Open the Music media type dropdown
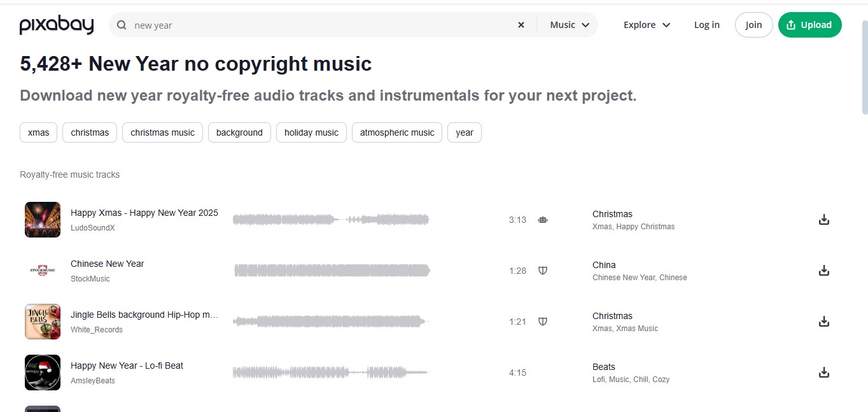The image size is (868, 412). [x=570, y=25]
